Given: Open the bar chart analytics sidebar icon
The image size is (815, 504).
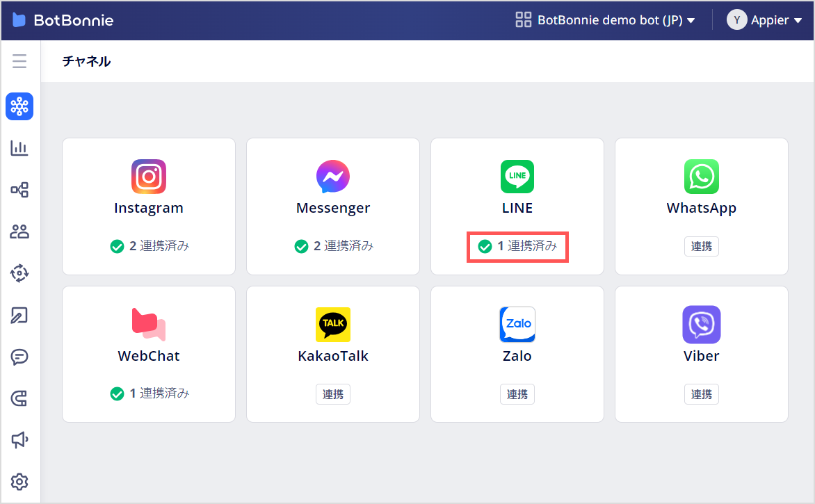Looking at the screenshot, I should coord(19,148).
